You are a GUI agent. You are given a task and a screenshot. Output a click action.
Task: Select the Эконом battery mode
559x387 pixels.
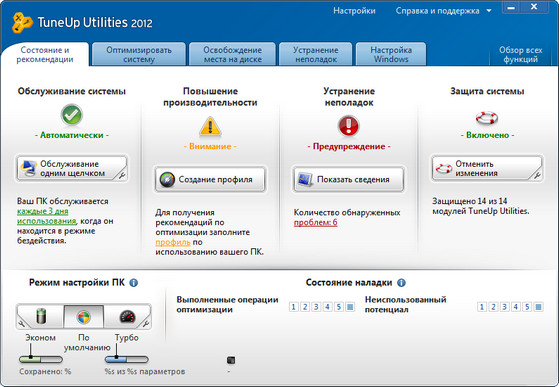[x=41, y=316]
